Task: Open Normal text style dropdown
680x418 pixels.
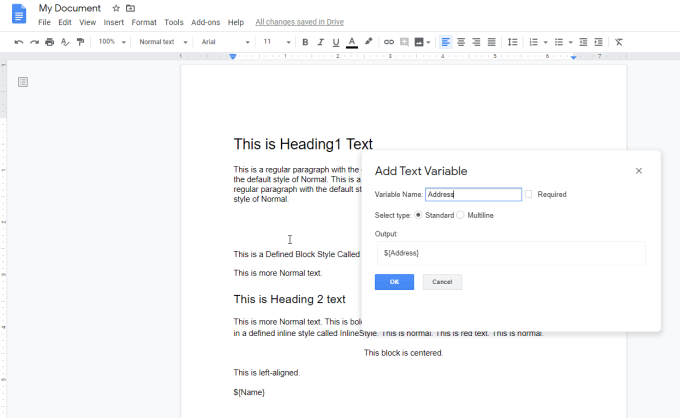Action: click(163, 42)
